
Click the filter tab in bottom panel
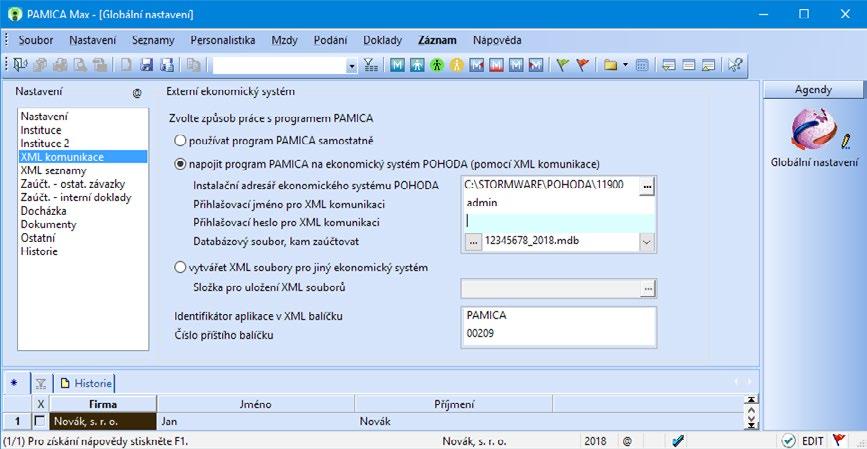[x=40, y=383]
